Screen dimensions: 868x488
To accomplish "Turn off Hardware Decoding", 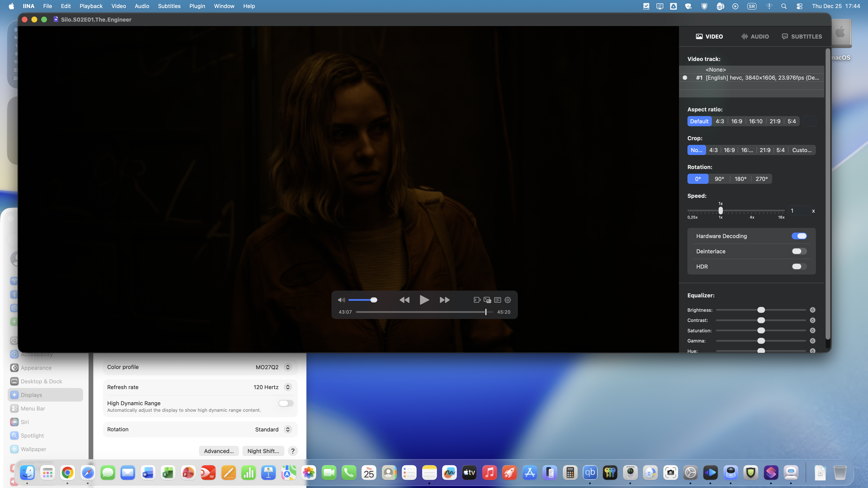I will pyautogui.click(x=799, y=236).
